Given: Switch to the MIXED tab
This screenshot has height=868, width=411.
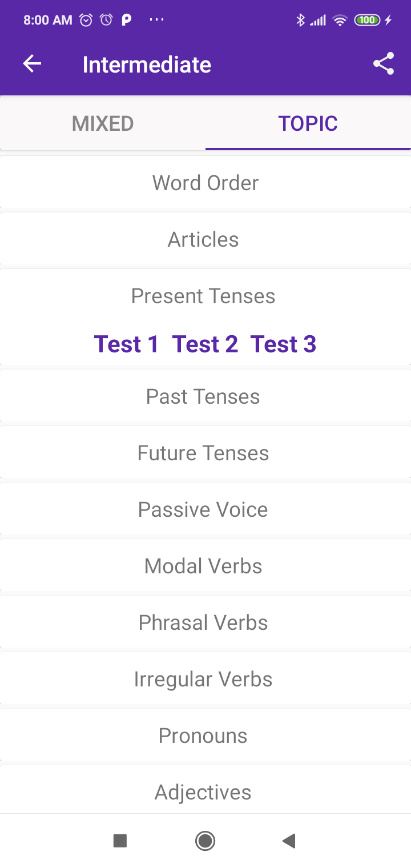Looking at the screenshot, I should tap(103, 123).
